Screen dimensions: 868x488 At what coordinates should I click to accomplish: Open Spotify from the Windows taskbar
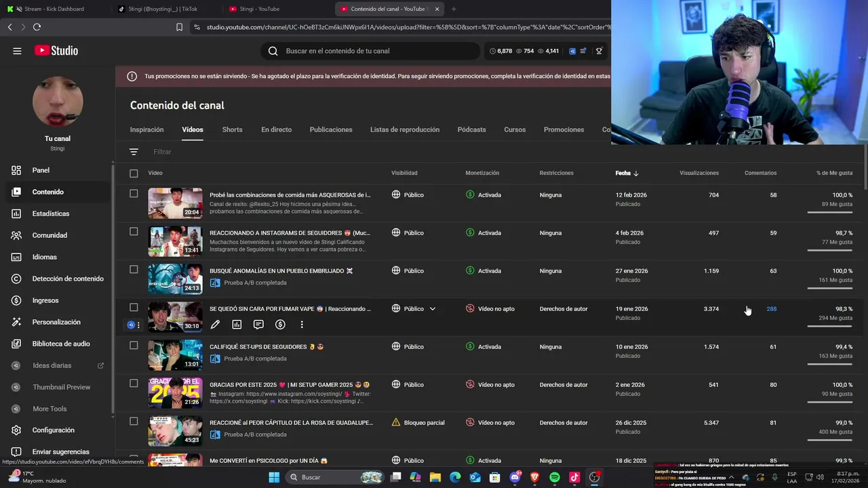555,477
